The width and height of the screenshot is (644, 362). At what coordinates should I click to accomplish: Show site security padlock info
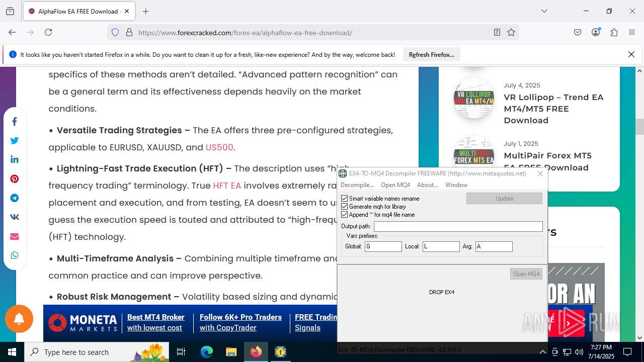129,32
